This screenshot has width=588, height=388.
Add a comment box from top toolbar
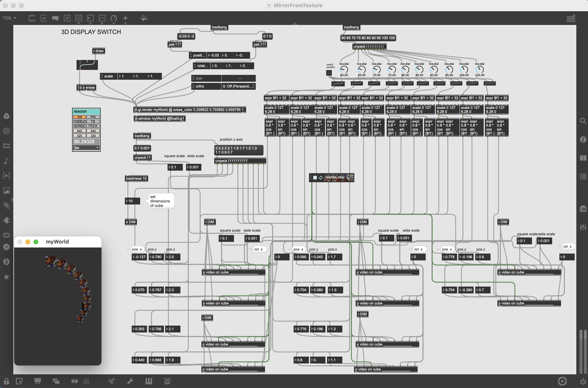[55, 18]
